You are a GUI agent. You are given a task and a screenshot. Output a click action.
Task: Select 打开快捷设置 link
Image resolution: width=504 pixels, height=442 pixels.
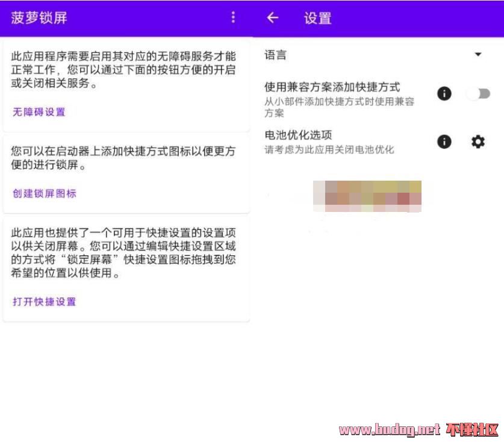click(45, 301)
